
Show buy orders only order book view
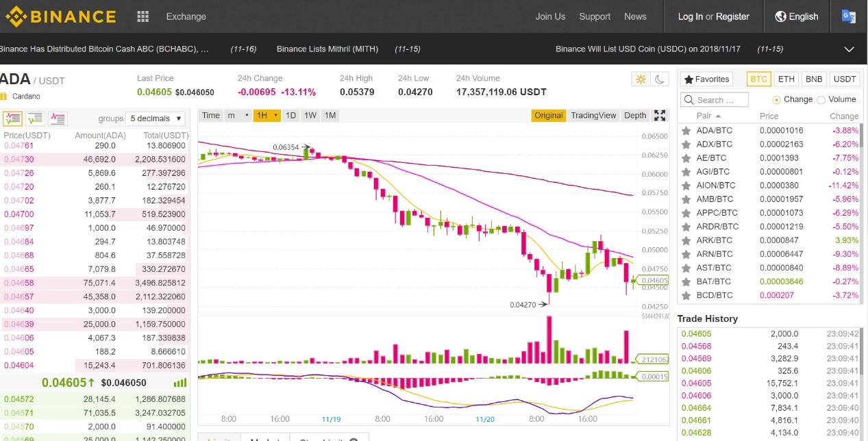point(35,118)
